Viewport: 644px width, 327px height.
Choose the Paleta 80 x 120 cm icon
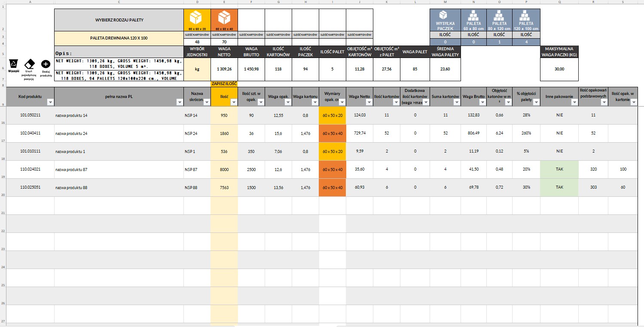point(500,15)
